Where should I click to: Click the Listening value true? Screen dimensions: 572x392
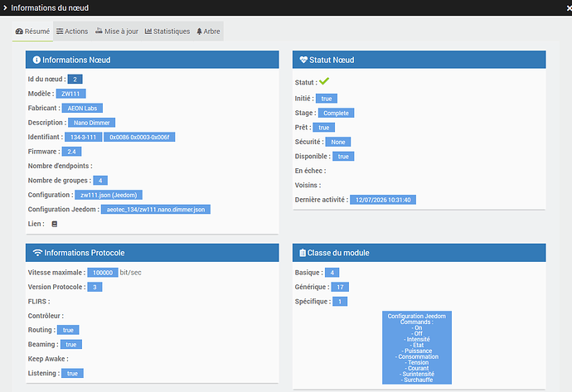[x=72, y=374]
